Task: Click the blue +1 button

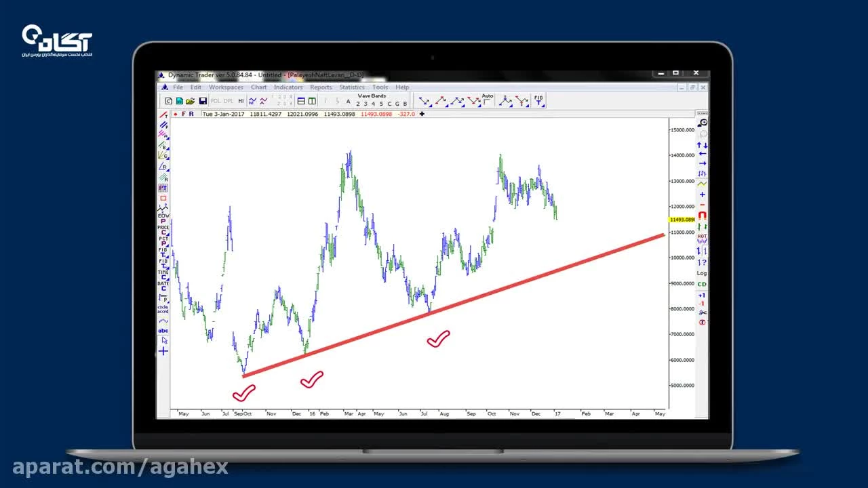Action: coord(702,296)
